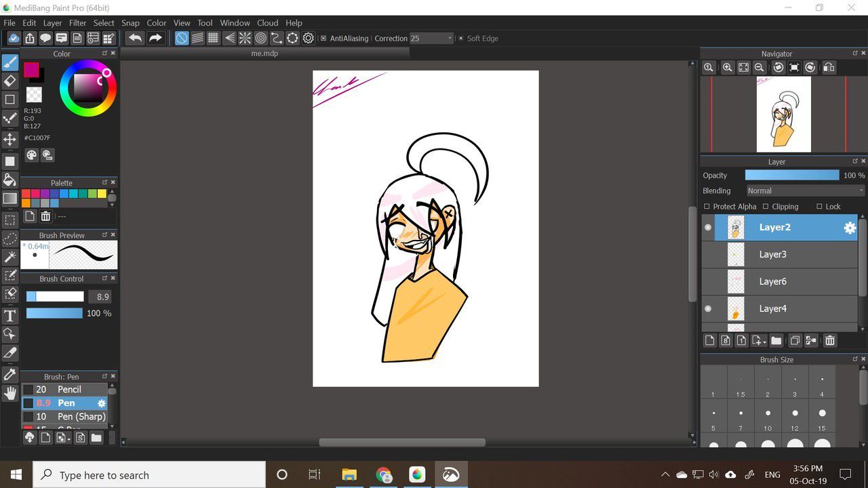Click the Windows taskbar search box
This screenshot has width=868, height=488.
149,475
